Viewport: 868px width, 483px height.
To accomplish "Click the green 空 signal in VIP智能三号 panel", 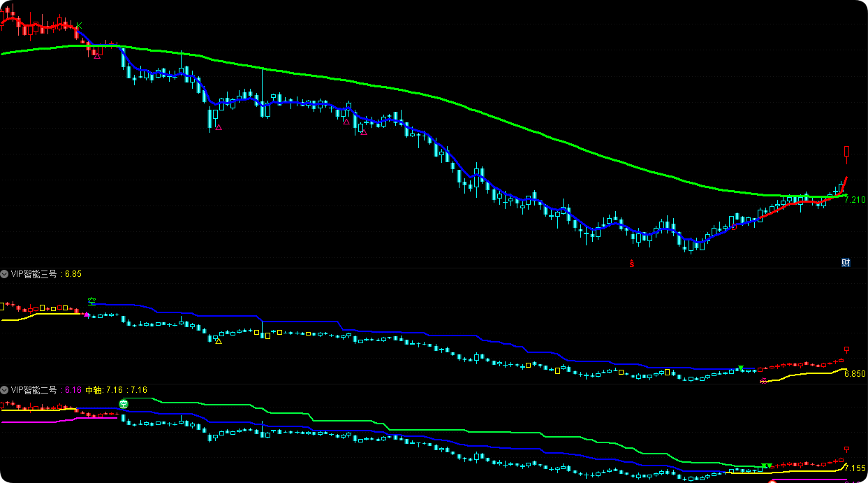I will [91, 301].
